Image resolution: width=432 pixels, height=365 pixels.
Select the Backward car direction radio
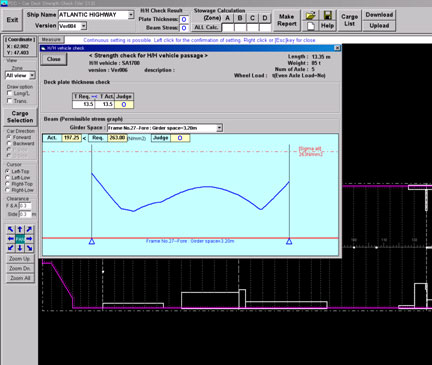pyautogui.click(x=9, y=143)
